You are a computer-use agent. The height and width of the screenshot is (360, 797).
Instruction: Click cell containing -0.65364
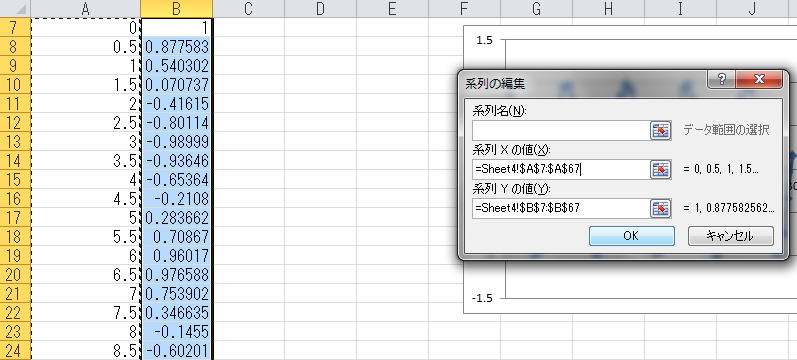176,179
